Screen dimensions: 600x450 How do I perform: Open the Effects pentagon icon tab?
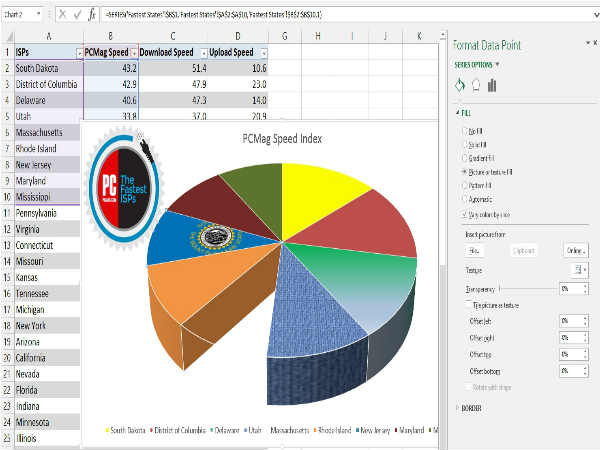[x=476, y=84]
